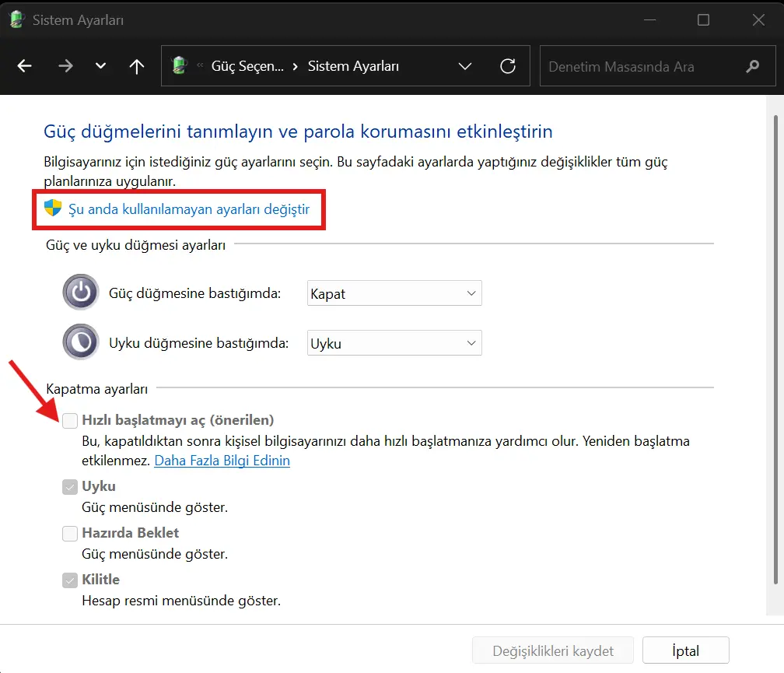Open Daha Fazla Bilgi Edinin link
The width and height of the screenshot is (784, 673).
222,461
